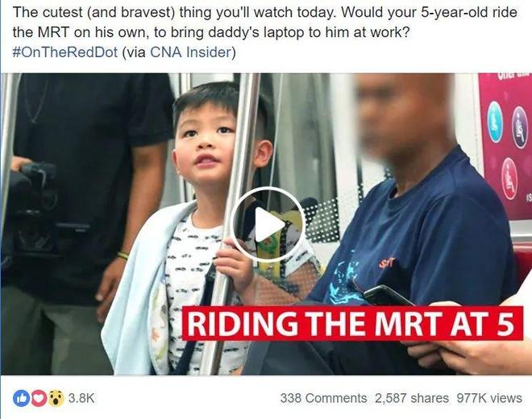The image size is (532, 419).
Task: Show the 2,587 shares list
Action: pos(412,398)
